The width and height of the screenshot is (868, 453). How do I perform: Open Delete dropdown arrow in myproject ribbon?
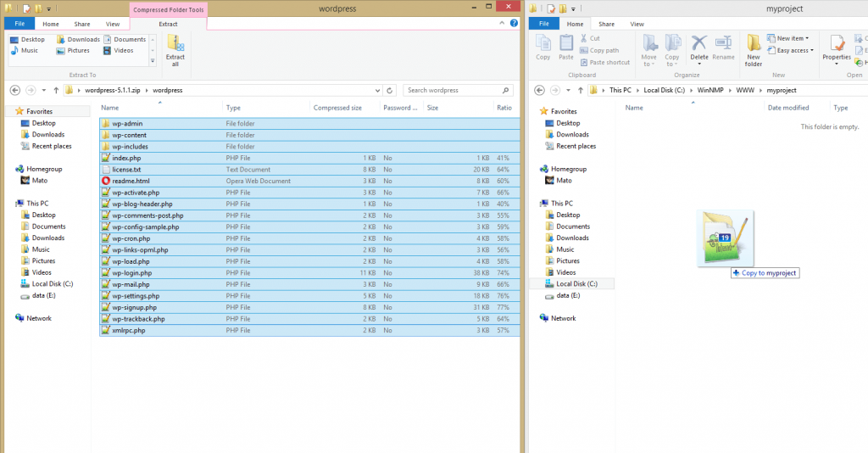(699, 64)
